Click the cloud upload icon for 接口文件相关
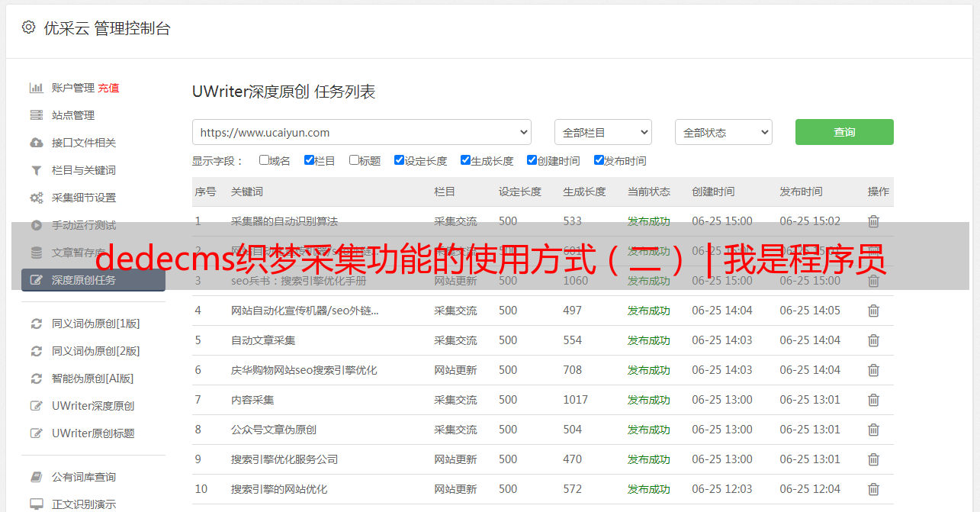The image size is (980, 512). (x=36, y=143)
